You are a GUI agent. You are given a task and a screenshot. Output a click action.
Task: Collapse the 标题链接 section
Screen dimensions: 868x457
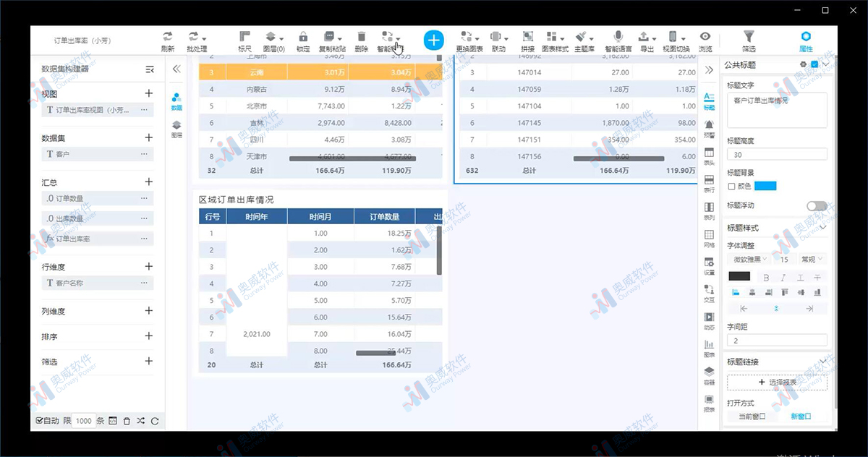[x=822, y=362]
